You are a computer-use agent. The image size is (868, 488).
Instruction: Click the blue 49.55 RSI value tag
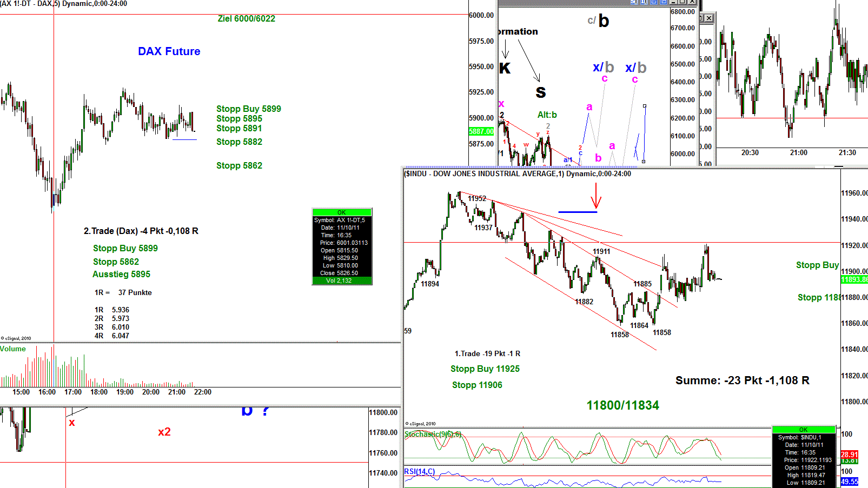tap(849, 482)
